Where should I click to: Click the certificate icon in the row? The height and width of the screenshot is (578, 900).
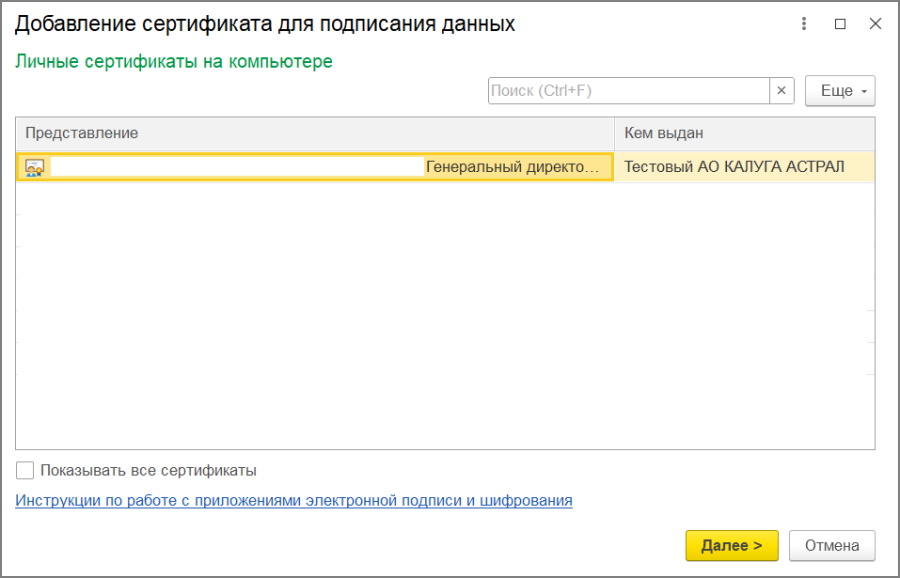[34, 167]
